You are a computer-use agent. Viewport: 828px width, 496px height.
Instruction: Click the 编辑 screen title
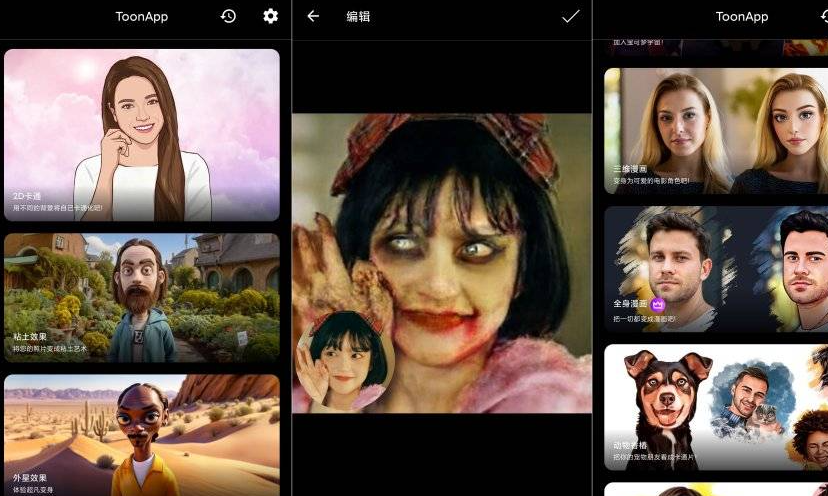coord(358,16)
